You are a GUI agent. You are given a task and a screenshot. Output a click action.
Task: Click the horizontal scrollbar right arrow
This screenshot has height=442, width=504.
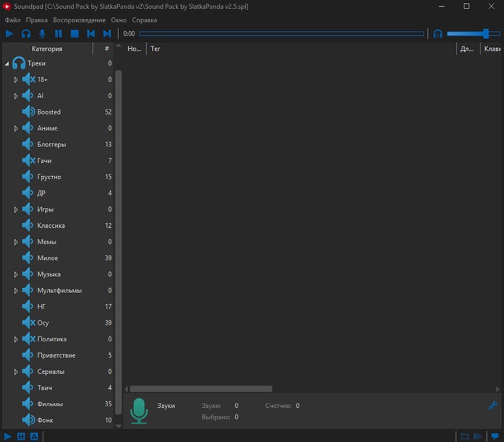pyautogui.click(x=498, y=389)
